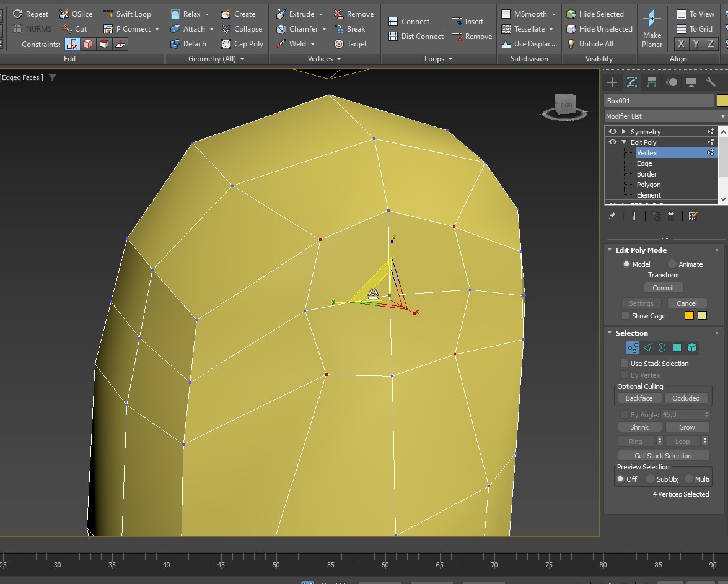728x584 pixels.
Task: Enable the Show Cage checkbox
Action: point(625,316)
